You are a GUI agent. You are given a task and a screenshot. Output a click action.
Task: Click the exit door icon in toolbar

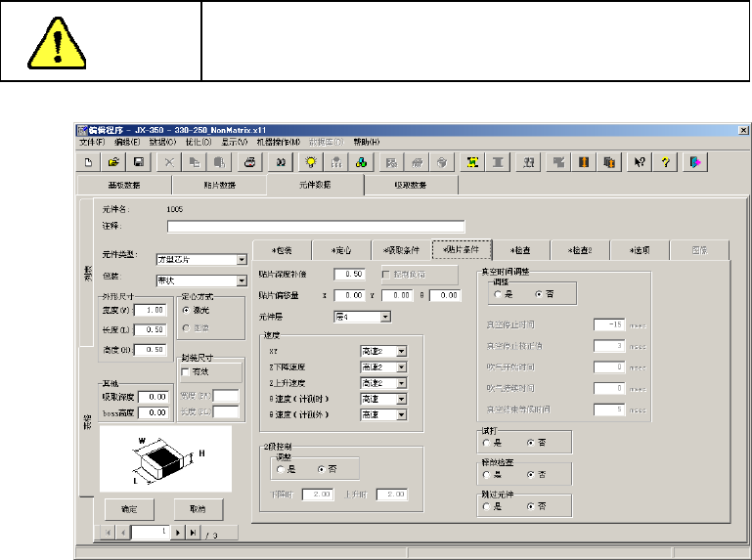[x=695, y=163]
